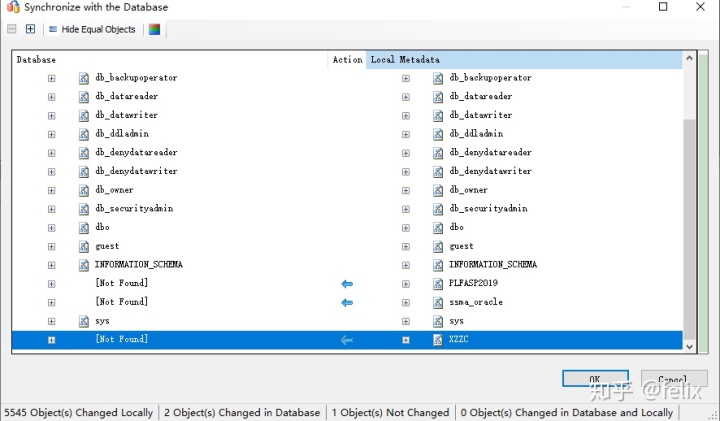The image size is (720, 421).
Task: Select db_owner schema icon in Database column
Action: [x=84, y=191]
